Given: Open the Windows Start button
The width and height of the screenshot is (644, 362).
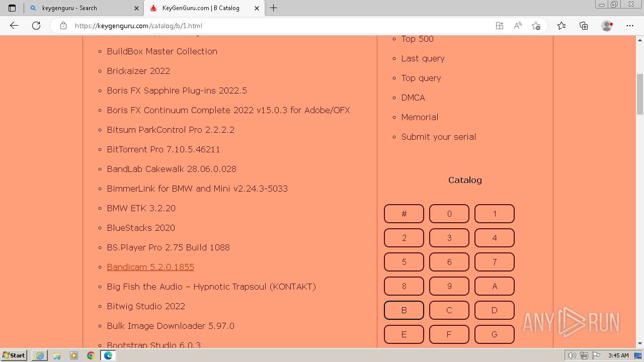Looking at the screenshot, I should (14, 355).
